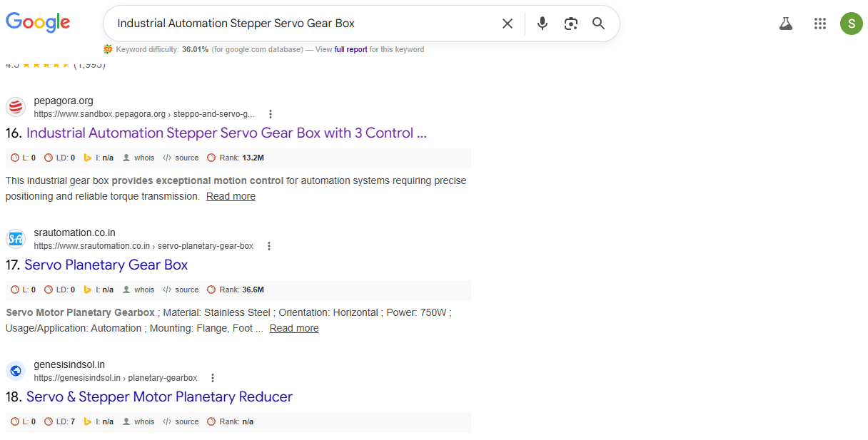Click the pepagora.org site name
This screenshot has height=440, width=868.
tap(64, 101)
